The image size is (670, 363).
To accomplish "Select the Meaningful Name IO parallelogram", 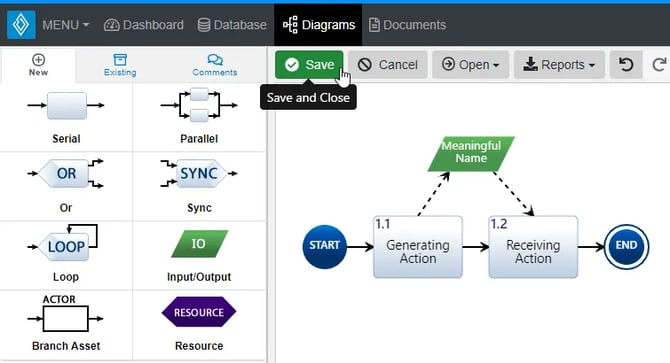I will (x=471, y=154).
